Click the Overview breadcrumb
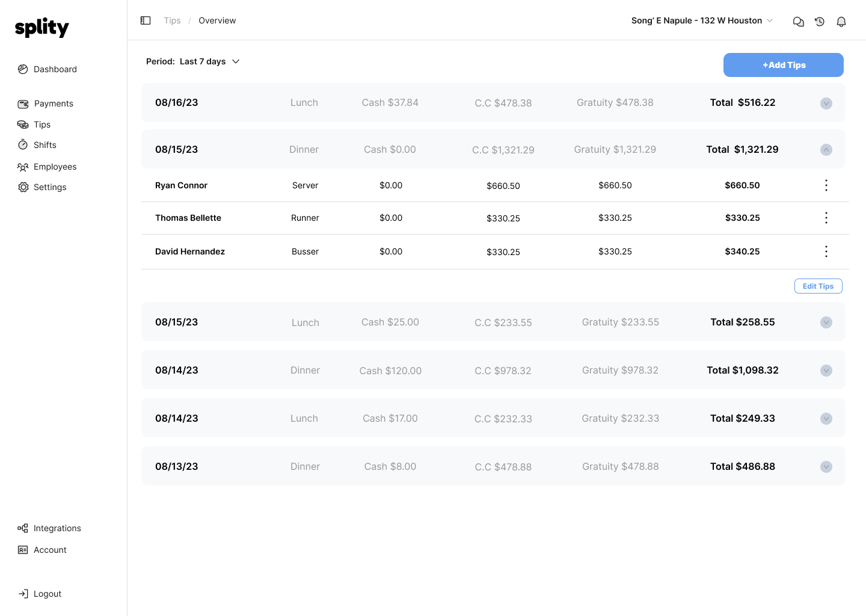The height and width of the screenshot is (616, 866). click(x=217, y=20)
